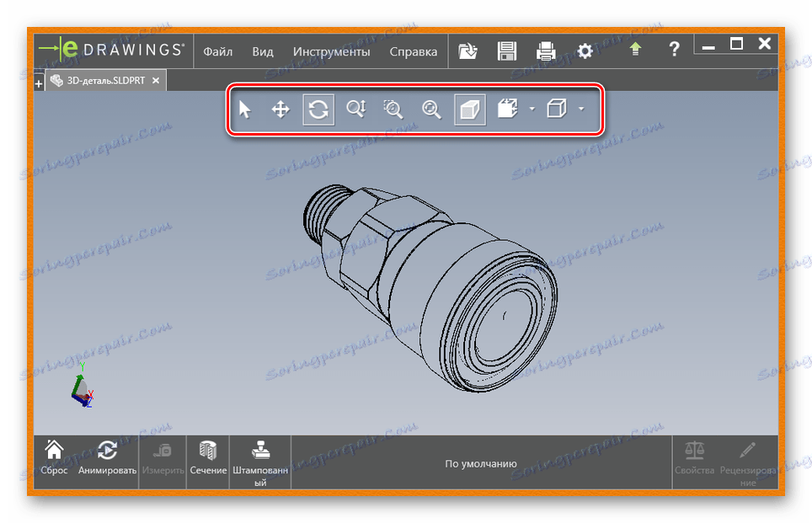Add a new tab with plus button
Image resolution: width=812 pixels, height=523 pixels.
39,83
